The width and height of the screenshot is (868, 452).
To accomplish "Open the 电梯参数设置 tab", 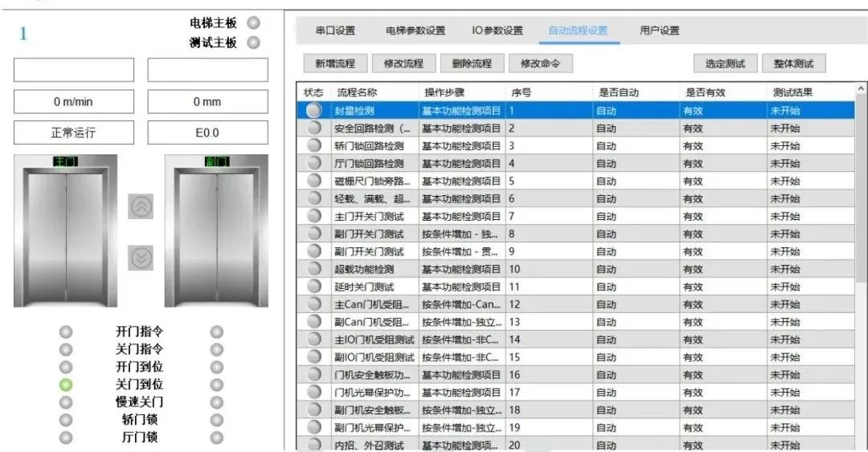I will point(415,31).
